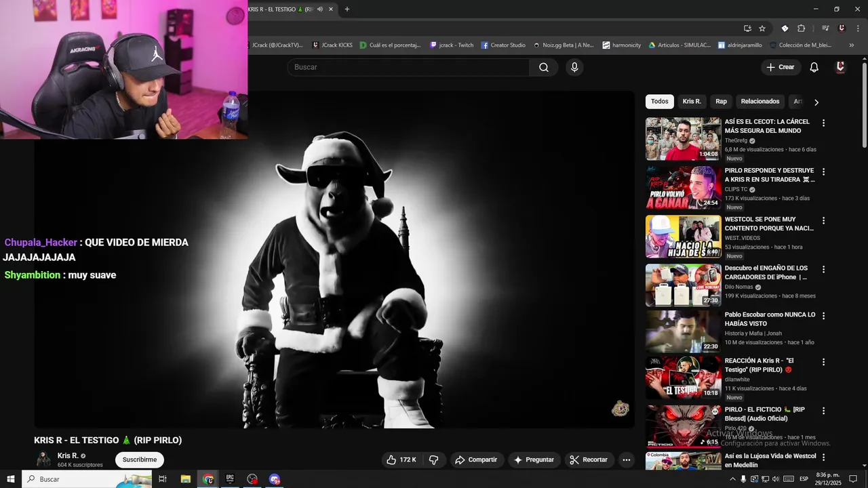Open a new Chrome tab
The height and width of the screenshot is (488, 868).
347,9
